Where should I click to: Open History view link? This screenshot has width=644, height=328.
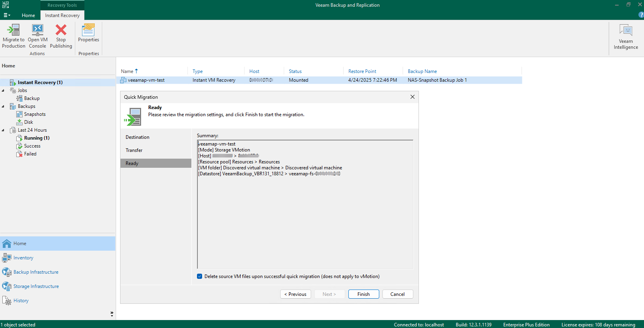point(21,301)
